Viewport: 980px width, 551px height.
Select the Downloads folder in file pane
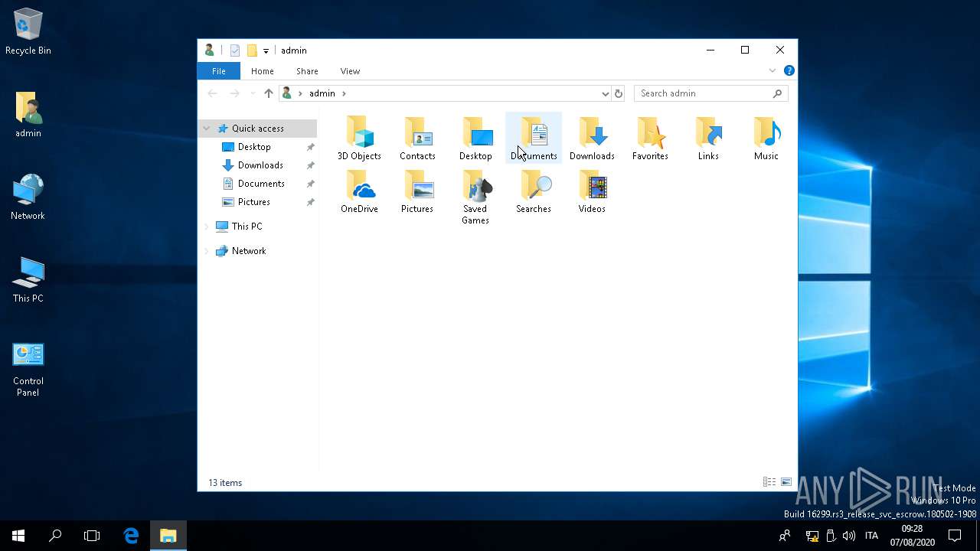[592, 138]
